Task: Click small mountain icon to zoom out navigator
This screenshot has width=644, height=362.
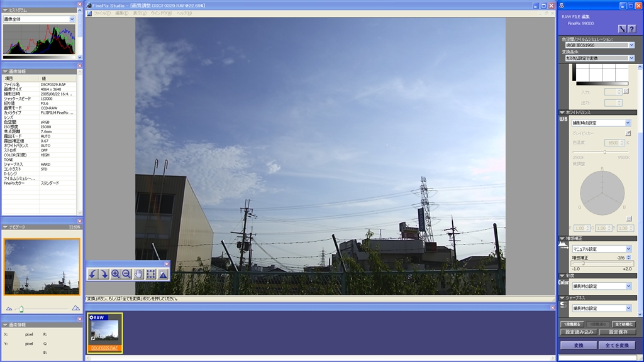Action: click(x=9, y=308)
